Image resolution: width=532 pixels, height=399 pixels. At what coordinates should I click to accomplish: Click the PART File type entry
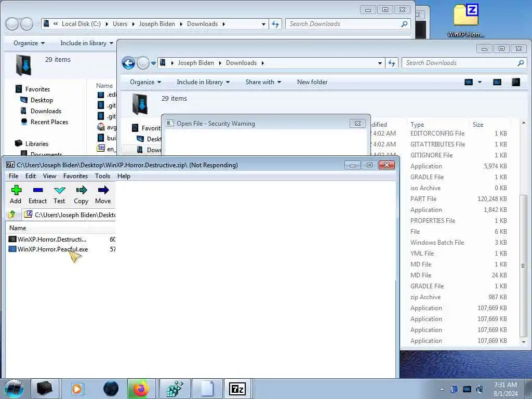coord(423,199)
